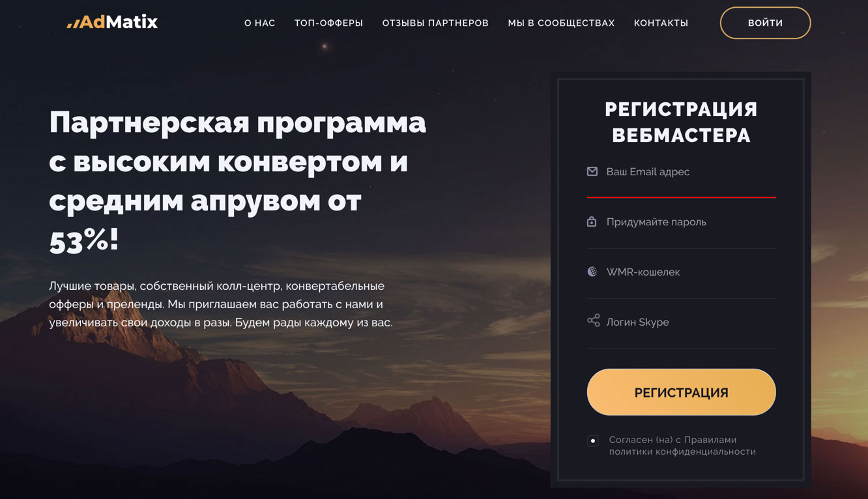Navigate to МЫ В СООБЩЕСТВАХ
Viewport: 868px width, 499px height.
pos(561,23)
